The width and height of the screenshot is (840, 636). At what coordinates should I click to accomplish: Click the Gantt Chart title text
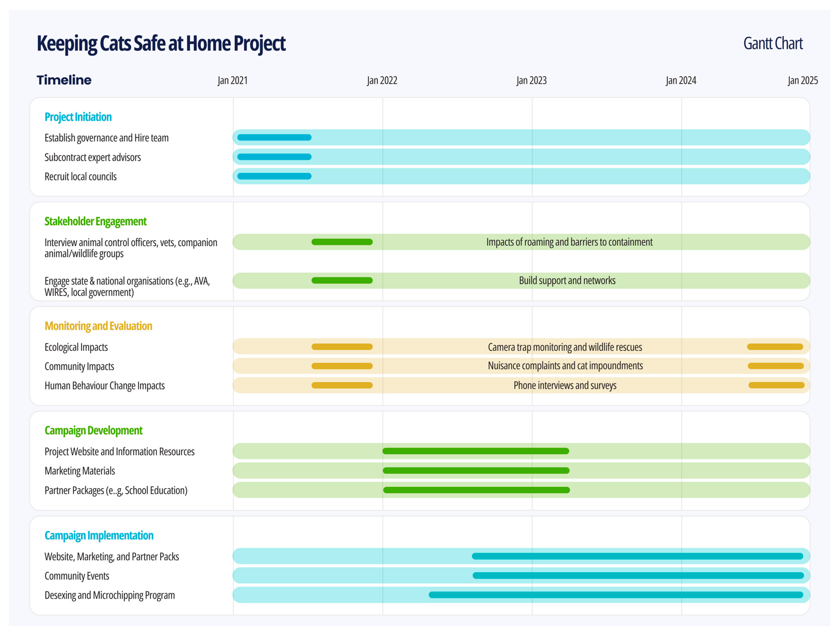tap(772, 43)
